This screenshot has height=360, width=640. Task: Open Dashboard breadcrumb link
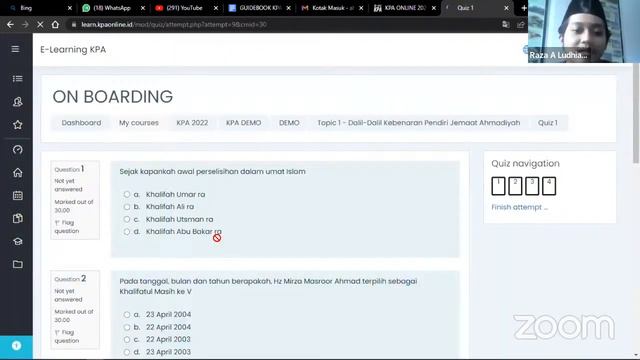pyautogui.click(x=81, y=123)
